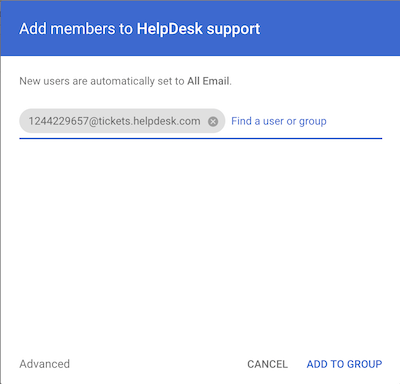400x384 pixels.
Task: Cancel adding members
Action: click(x=267, y=364)
